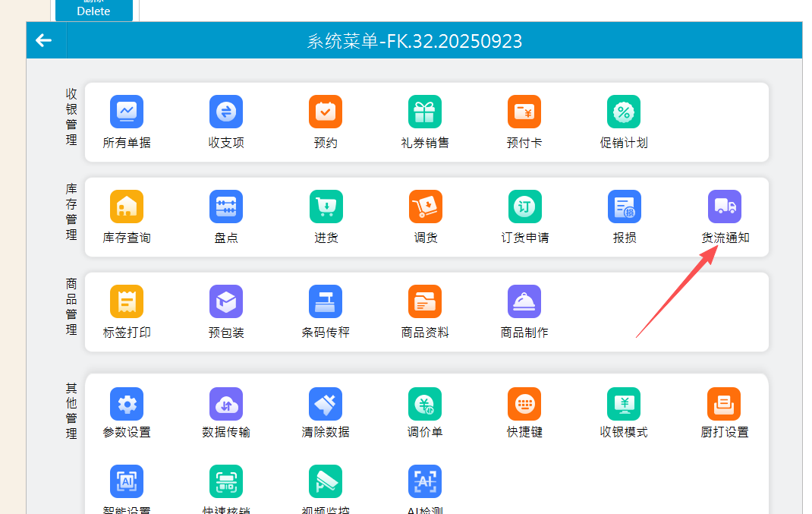Open 参数设置 parameter settings gear
This screenshot has width=812, height=514.
127,404
